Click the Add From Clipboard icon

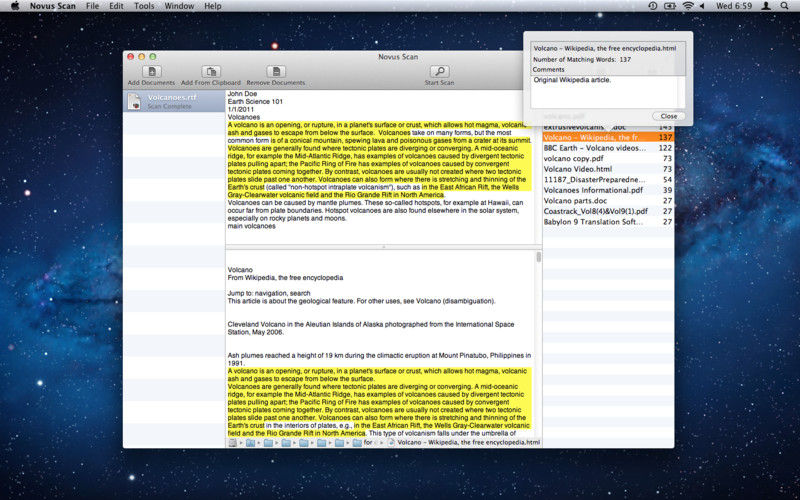click(211, 71)
